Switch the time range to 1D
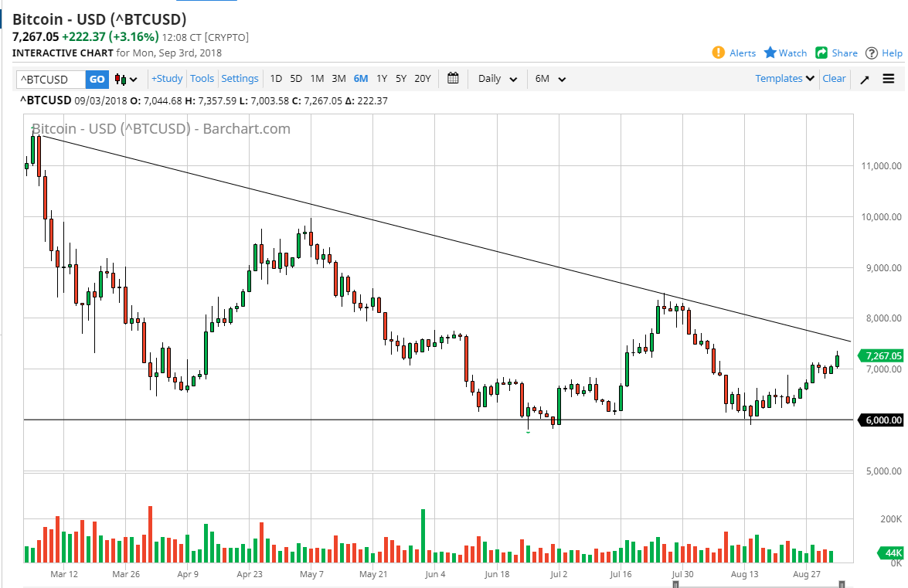The width and height of the screenshot is (908, 588). tap(276, 78)
